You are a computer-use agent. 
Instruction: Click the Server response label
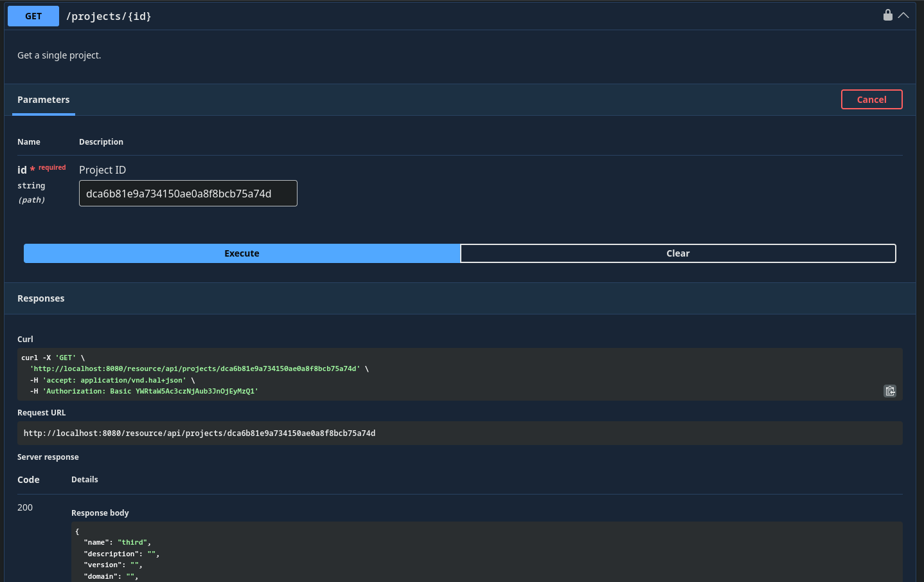(48, 457)
